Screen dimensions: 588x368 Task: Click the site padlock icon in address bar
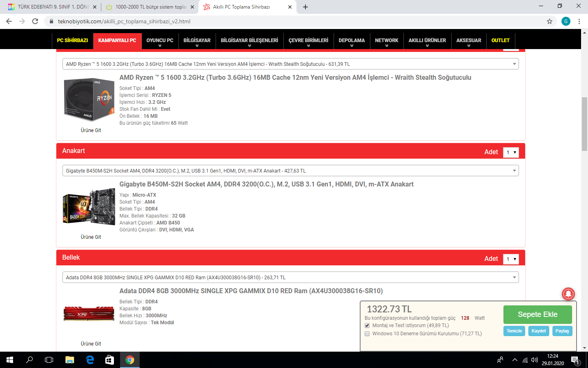(51, 21)
